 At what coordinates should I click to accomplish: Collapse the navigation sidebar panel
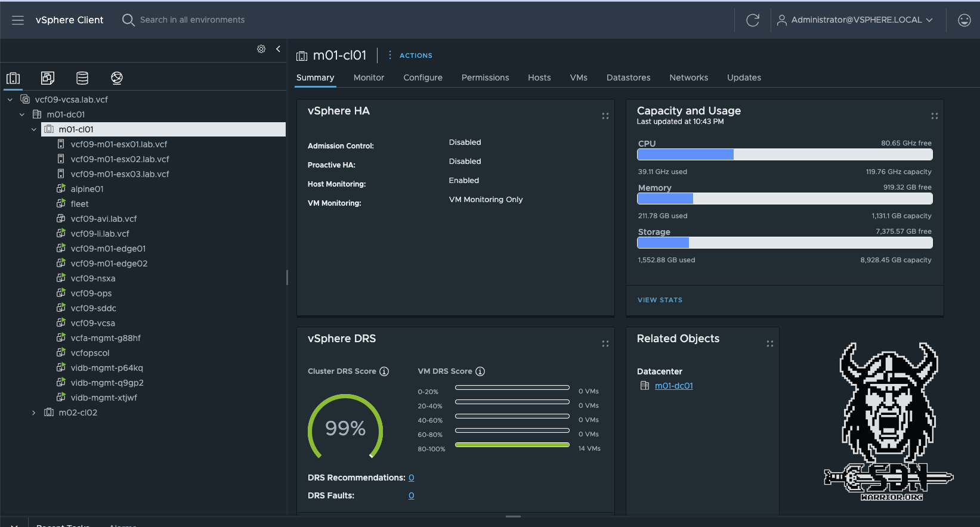click(278, 49)
